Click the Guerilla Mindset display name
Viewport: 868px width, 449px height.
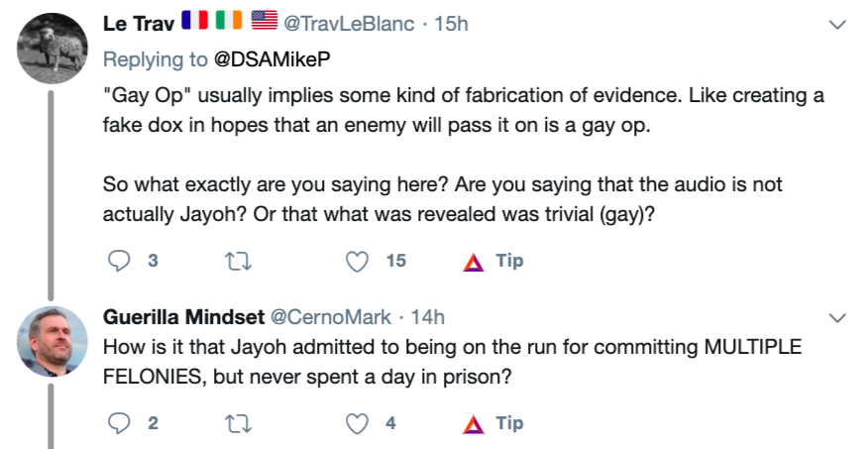[183, 317]
